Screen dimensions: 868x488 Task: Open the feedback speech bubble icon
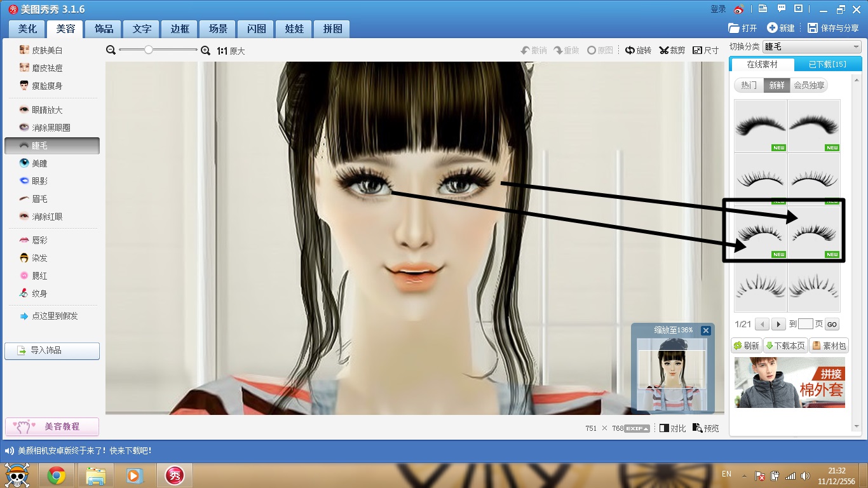[x=781, y=9]
